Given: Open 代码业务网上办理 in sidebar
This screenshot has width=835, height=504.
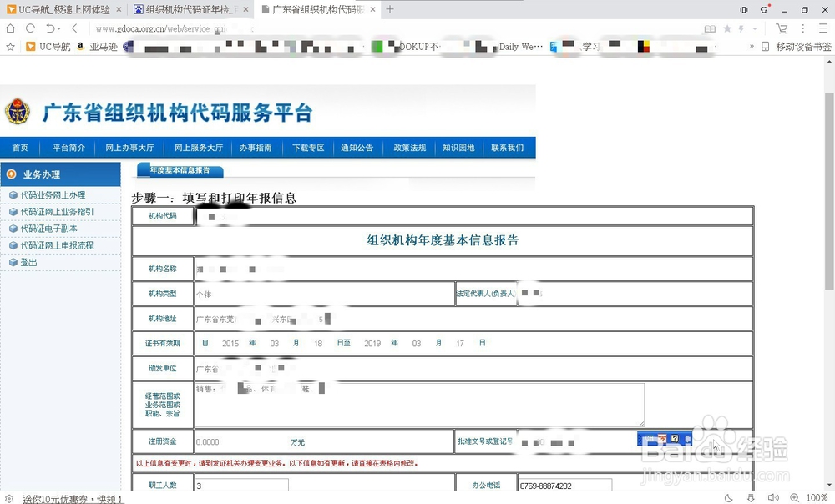Looking at the screenshot, I should [53, 195].
